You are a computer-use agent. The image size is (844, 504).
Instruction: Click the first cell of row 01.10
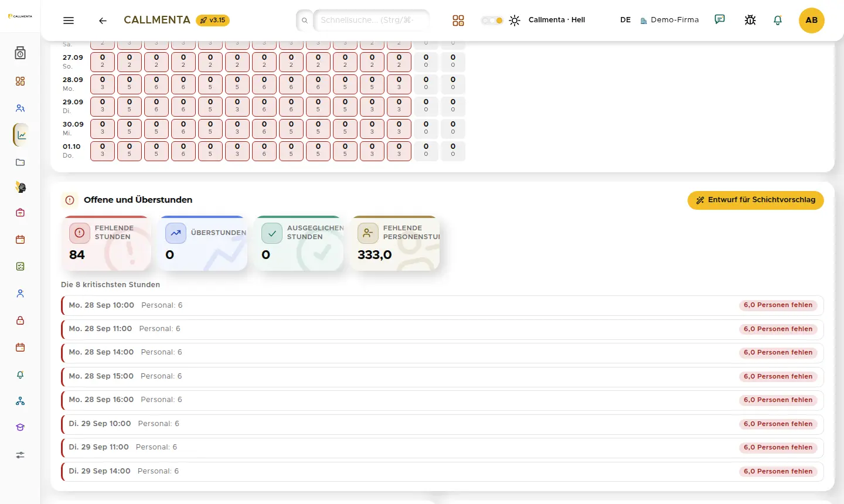pyautogui.click(x=103, y=151)
